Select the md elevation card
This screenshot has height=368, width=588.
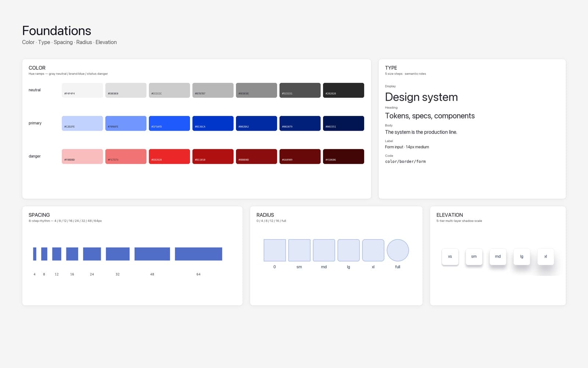(498, 256)
